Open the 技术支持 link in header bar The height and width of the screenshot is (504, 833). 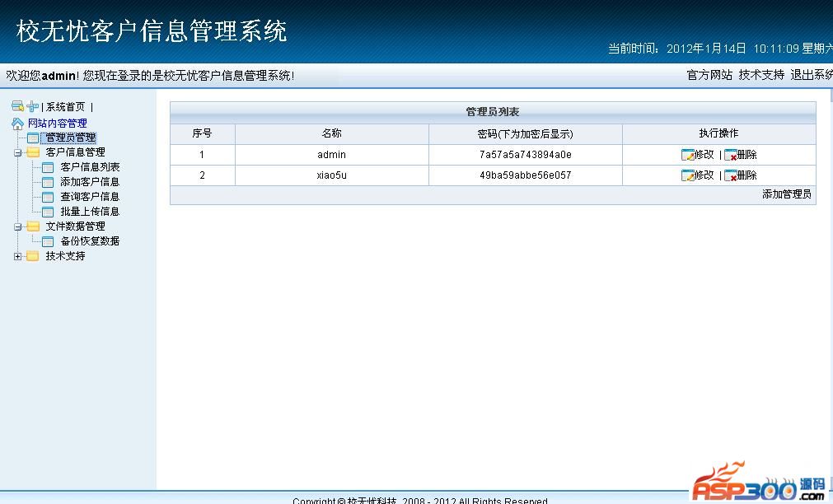click(x=761, y=75)
